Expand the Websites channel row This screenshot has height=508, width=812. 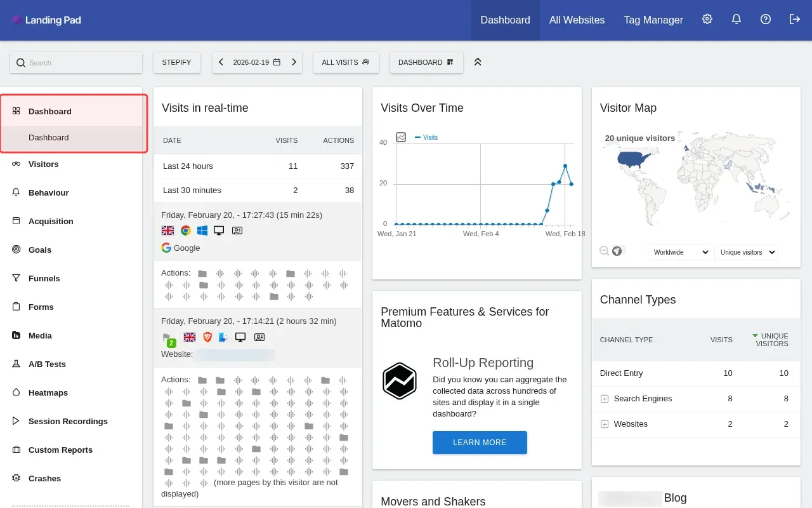click(x=605, y=424)
